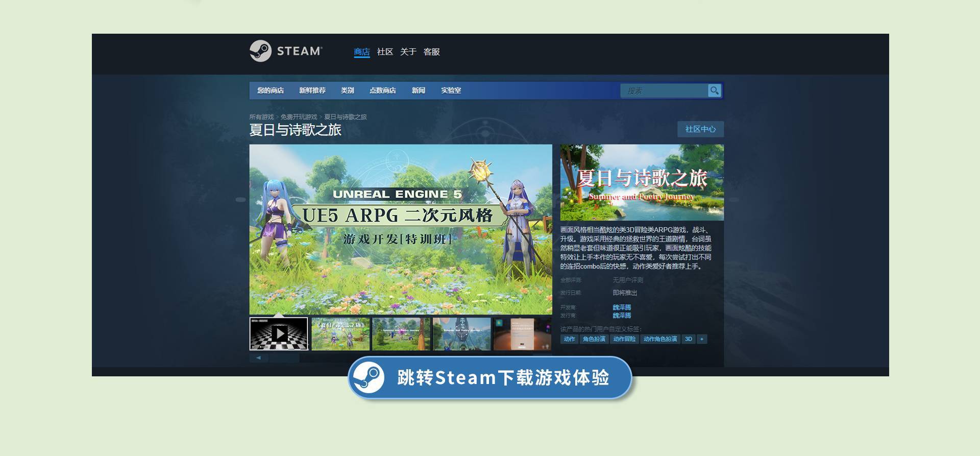Screen dimensions: 980x456
Task: Click the 无用户评测 review text
Action: [x=628, y=280]
